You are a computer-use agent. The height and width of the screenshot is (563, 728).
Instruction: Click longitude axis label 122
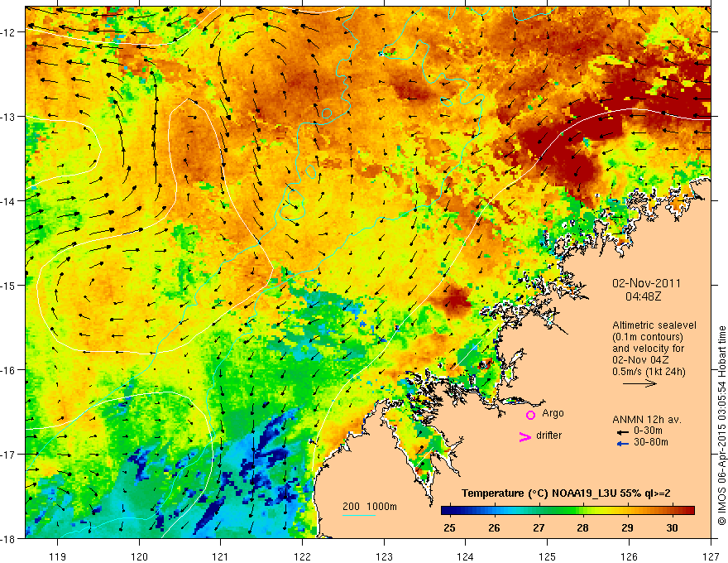[302, 556]
